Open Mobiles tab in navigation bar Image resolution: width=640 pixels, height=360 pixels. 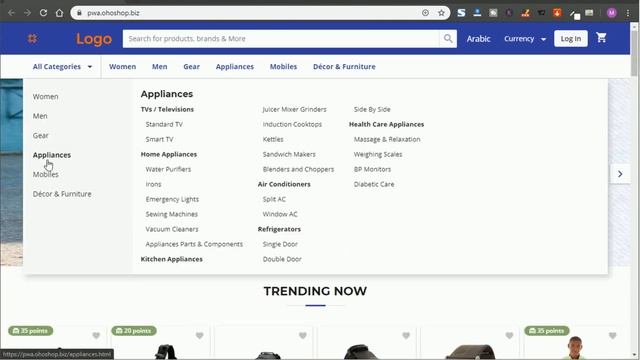pos(283,67)
